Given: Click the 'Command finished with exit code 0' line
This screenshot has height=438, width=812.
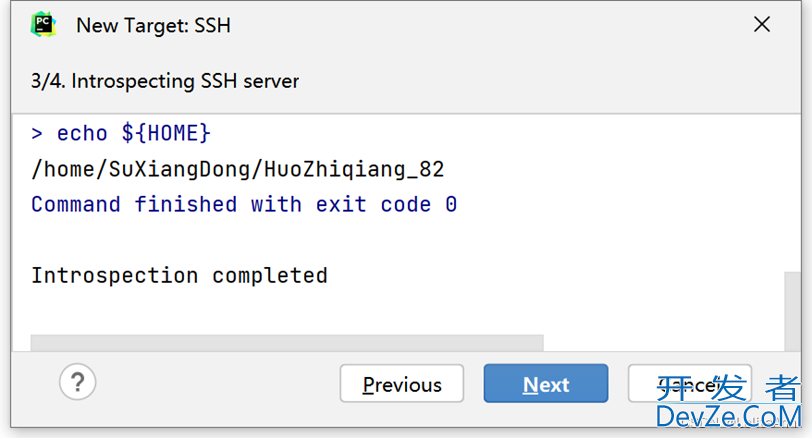Looking at the screenshot, I should pos(244,205).
